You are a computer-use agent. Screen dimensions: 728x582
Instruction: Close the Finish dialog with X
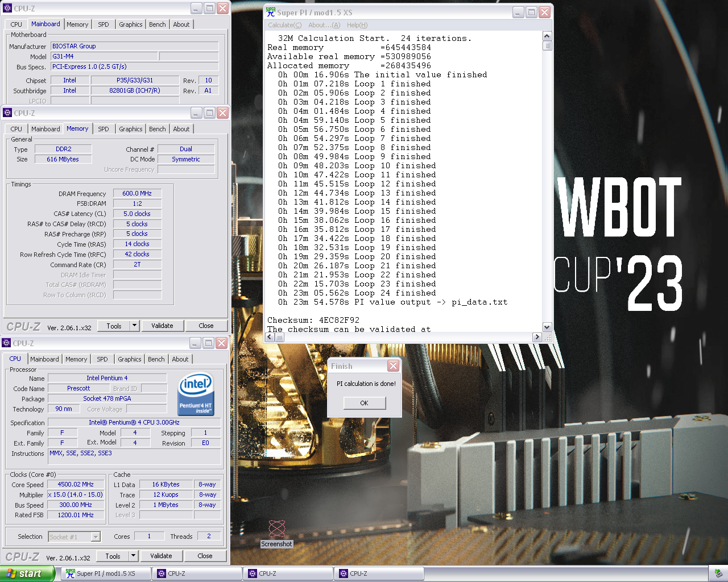click(393, 365)
